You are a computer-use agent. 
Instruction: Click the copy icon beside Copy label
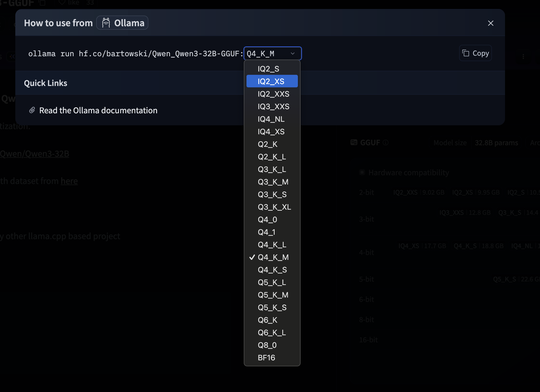[x=466, y=53]
